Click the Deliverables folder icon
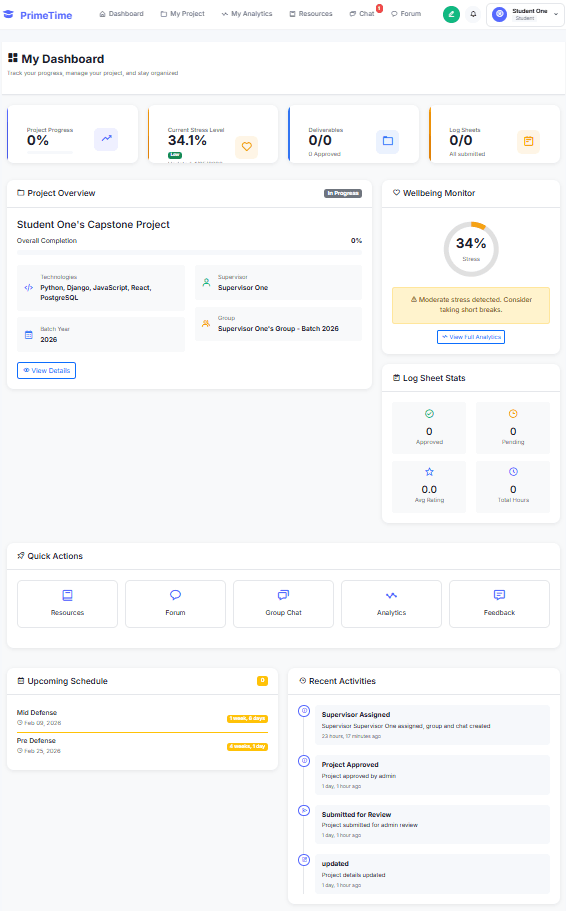 [388, 141]
